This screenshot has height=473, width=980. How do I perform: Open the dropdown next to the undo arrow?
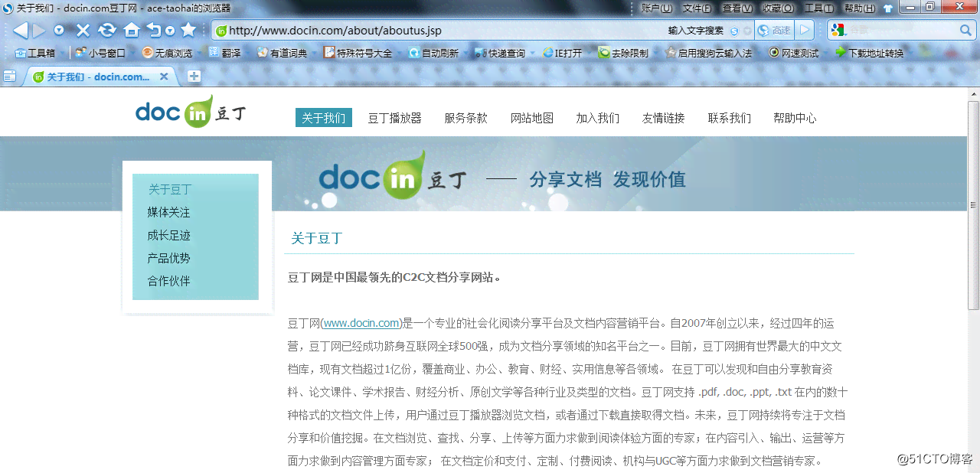(170, 31)
